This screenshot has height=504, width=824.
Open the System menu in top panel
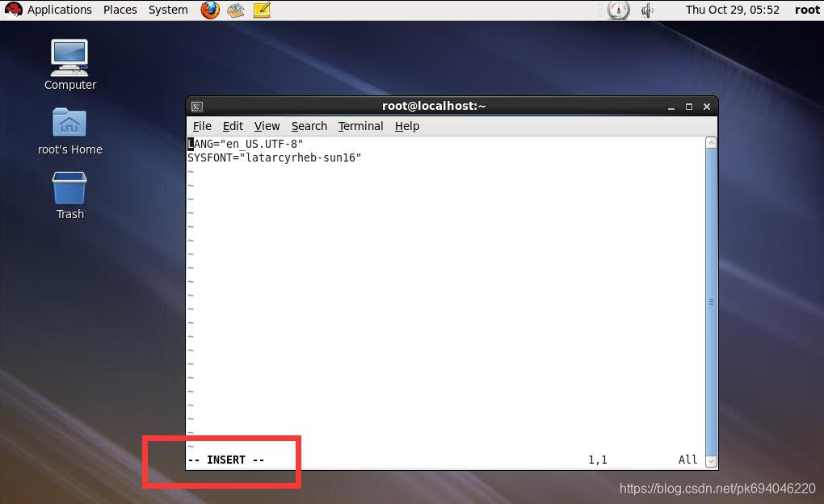click(x=168, y=10)
